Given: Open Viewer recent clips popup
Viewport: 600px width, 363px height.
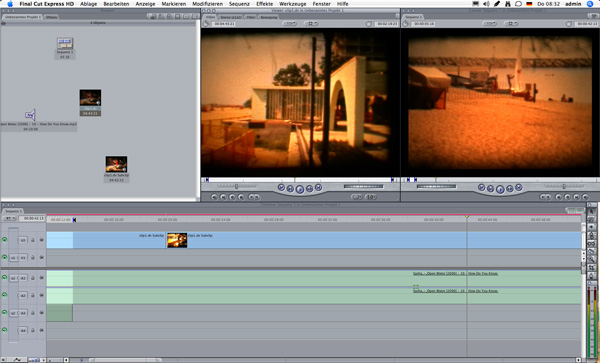Looking at the screenshot, I should pos(357,197).
